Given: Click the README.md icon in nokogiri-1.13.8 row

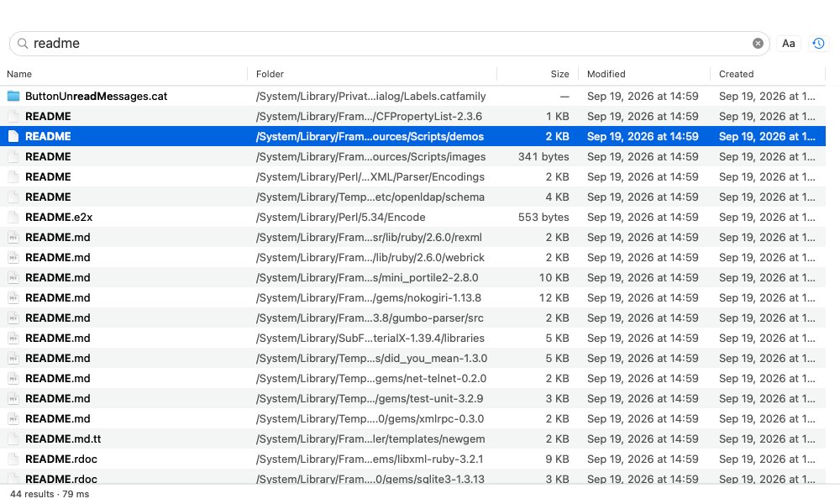Looking at the screenshot, I should pos(13,298).
